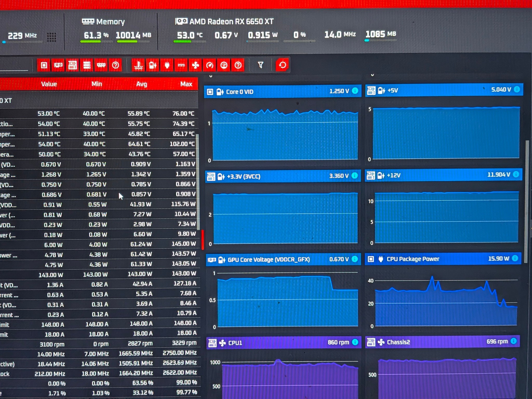Show info for the CPU1 fan graph
Screen dimensions: 532x399
click(x=355, y=342)
